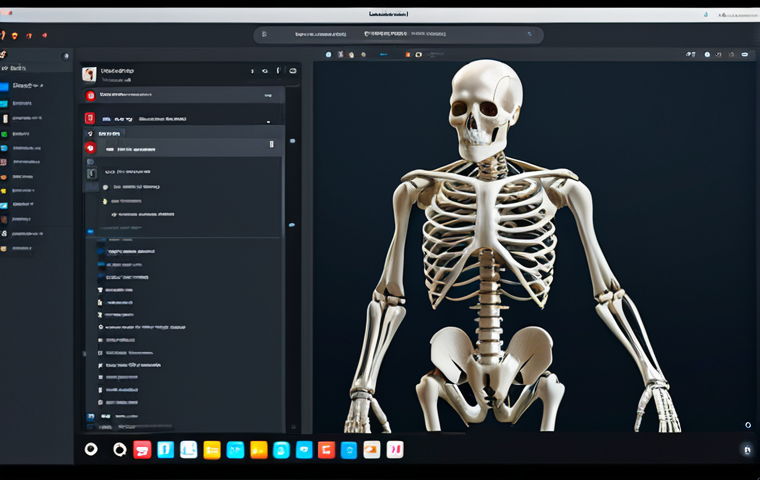
Task: Open the red app icon in the dock
Action: (142, 450)
